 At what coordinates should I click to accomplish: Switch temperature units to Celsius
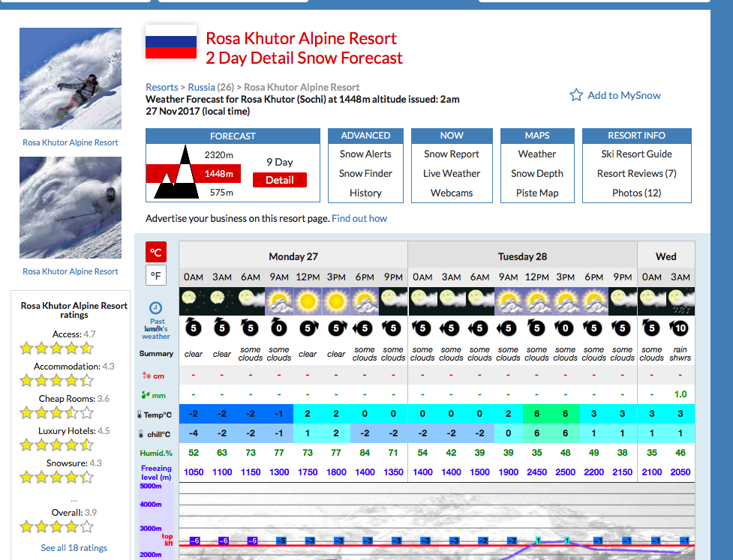click(x=155, y=252)
